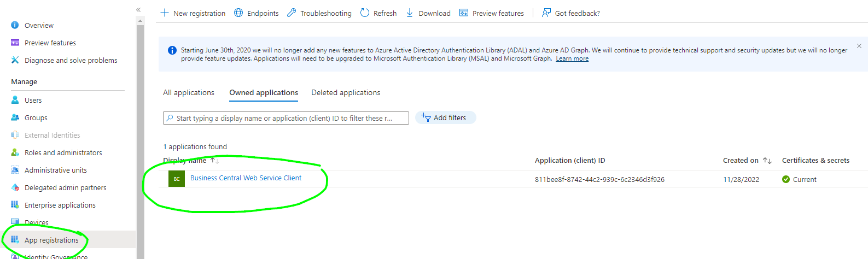The image size is (868, 259).
Task: Click the Preview features toolbar icon
Action: click(464, 13)
